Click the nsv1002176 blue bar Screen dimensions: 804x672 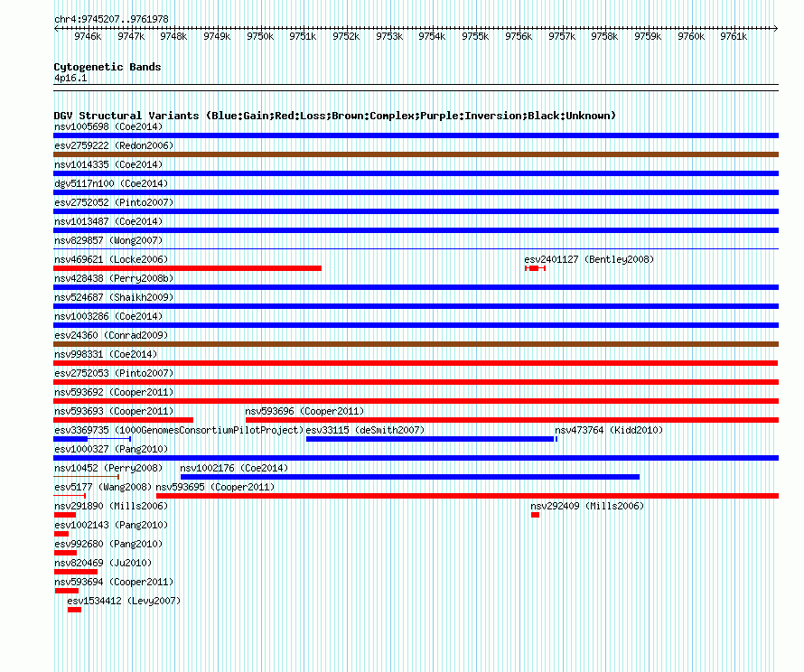(x=410, y=477)
